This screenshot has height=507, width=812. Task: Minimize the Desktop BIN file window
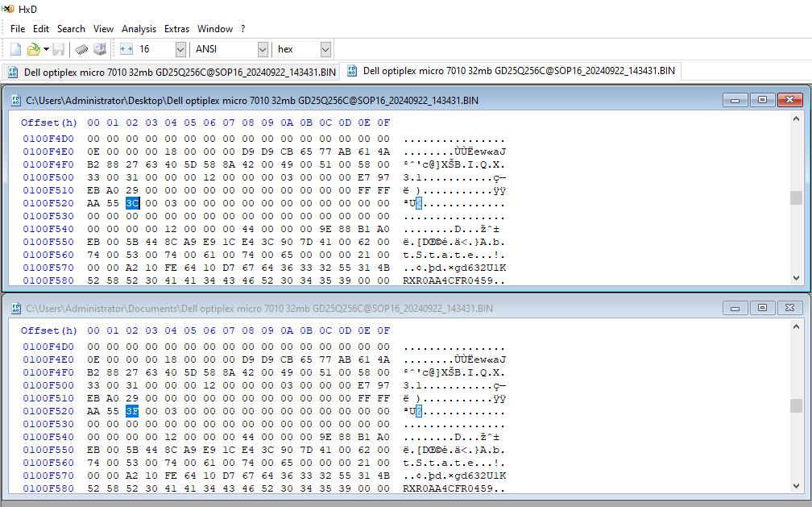[x=735, y=100]
